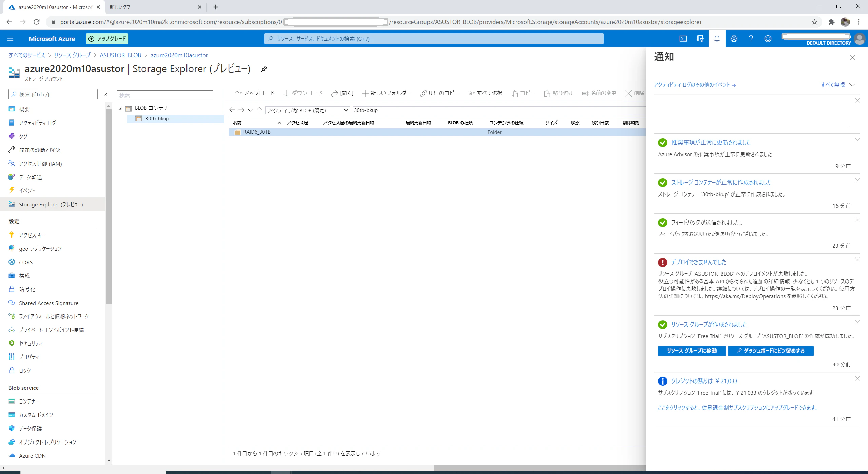This screenshot has height=474, width=868.
Task: Click URL のコピー in the toolbar
Action: [x=440, y=93]
